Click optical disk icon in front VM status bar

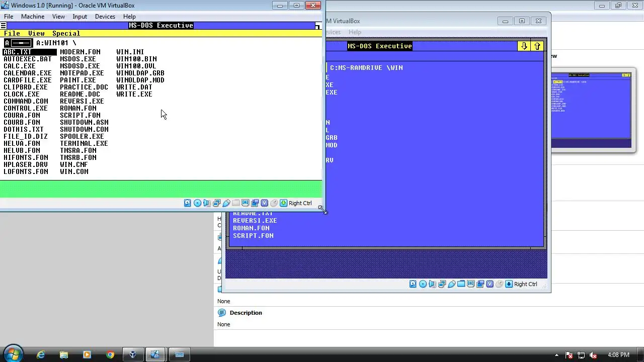197,203
